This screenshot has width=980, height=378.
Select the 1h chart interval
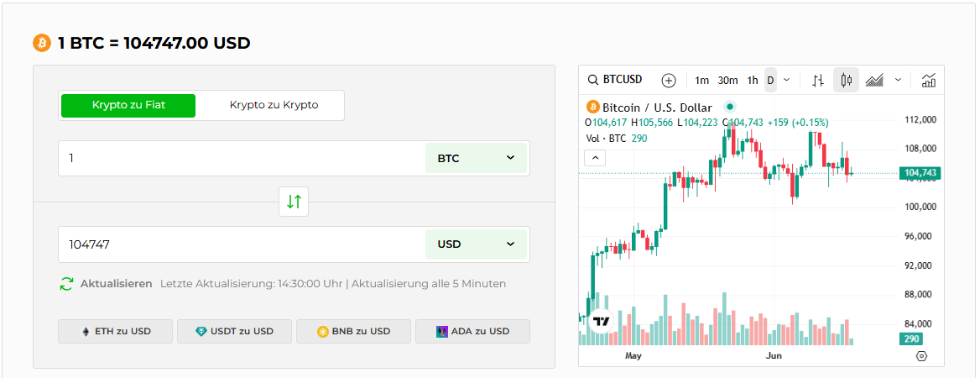pyautogui.click(x=753, y=81)
